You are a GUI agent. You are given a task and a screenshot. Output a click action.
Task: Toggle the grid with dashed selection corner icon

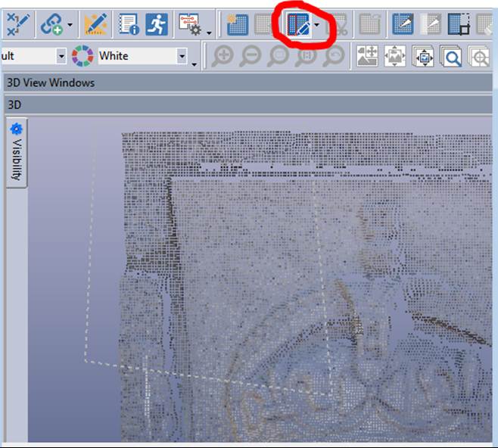[458, 24]
